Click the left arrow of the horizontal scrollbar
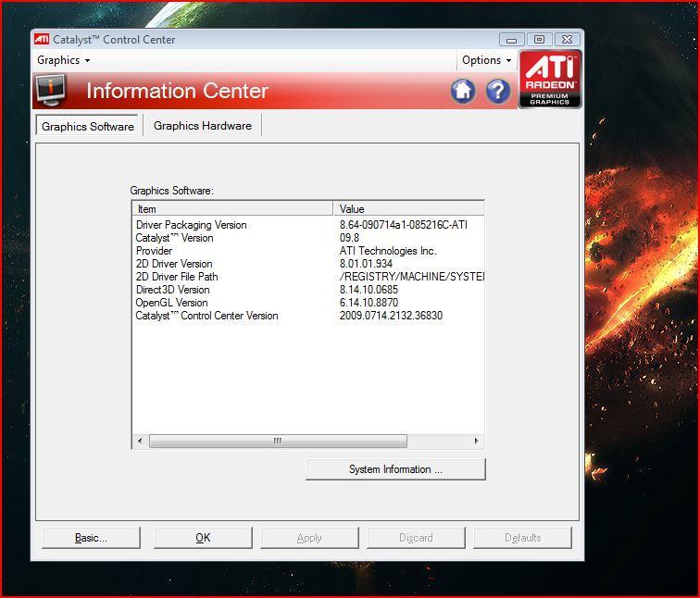 pyautogui.click(x=140, y=441)
